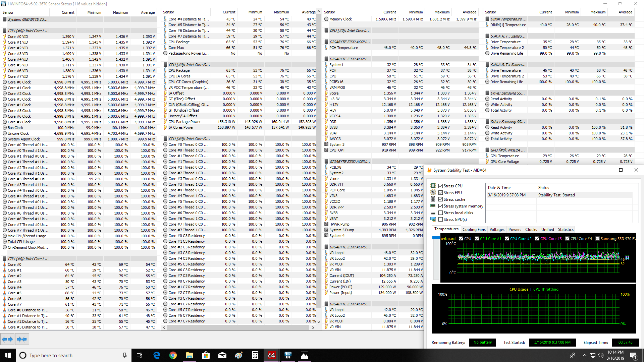Viewport: 644px width, 362px height.
Task: Uncheck the Stress FPU checkbox
Action: tap(441, 192)
